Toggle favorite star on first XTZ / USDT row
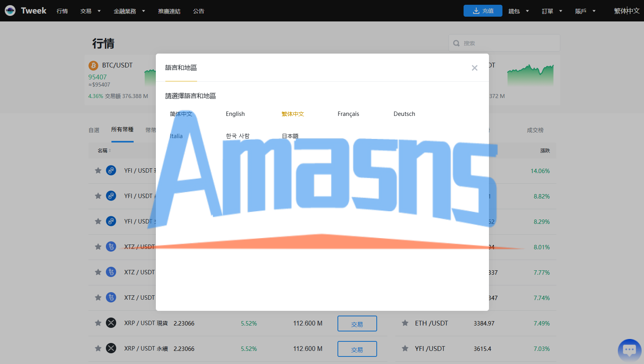This screenshot has width=644, height=364. pos(98,247)
